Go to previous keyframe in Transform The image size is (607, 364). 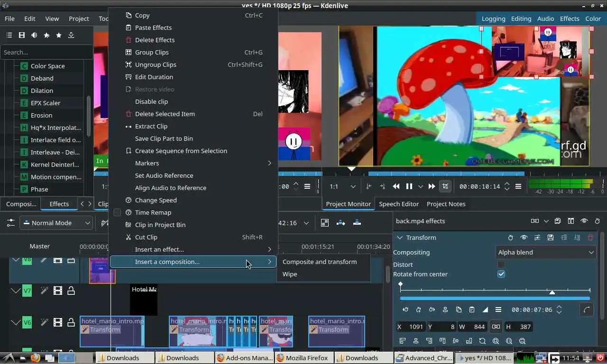405,309
